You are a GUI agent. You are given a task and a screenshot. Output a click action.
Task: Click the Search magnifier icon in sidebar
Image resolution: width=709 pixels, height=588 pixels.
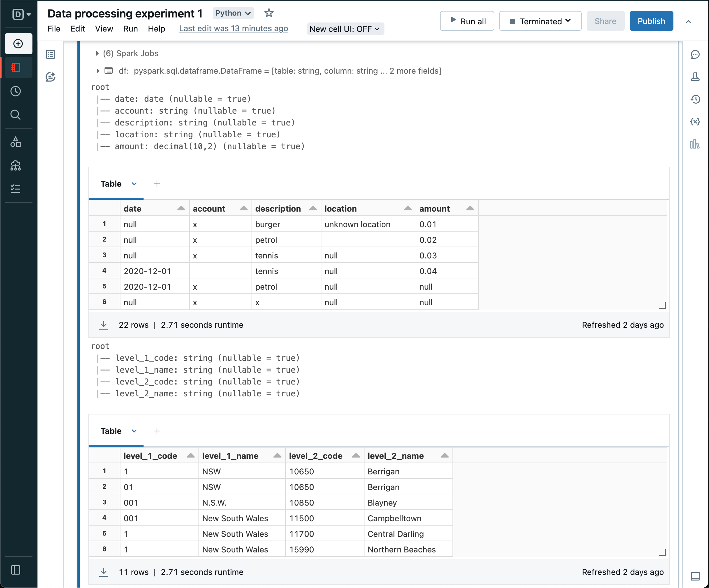16,115
